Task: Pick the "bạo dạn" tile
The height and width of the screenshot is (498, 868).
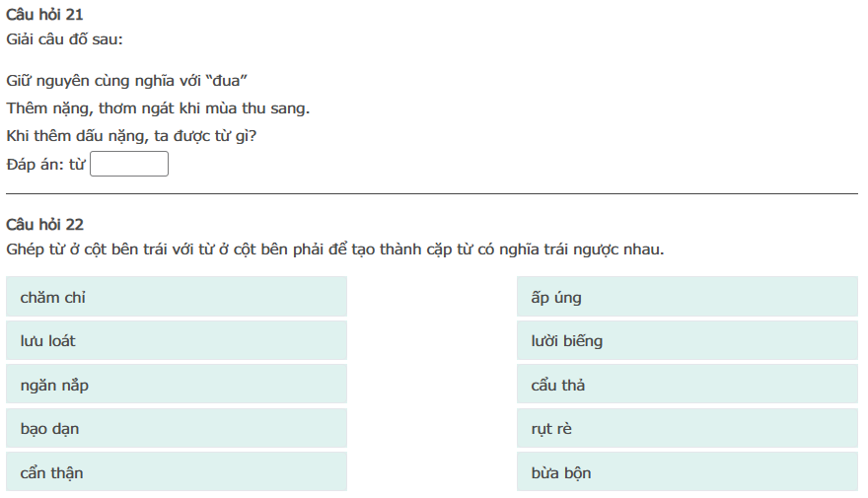Action: pos(177,429)
